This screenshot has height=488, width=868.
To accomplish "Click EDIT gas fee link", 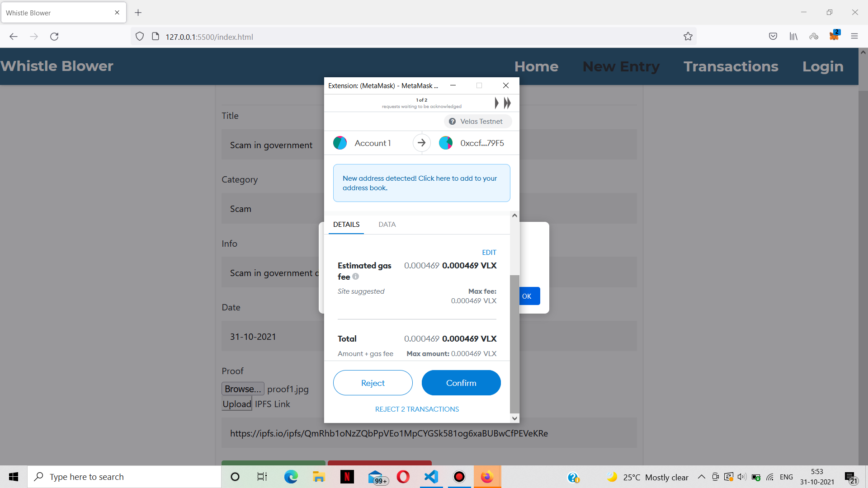I will click(489, 253).
